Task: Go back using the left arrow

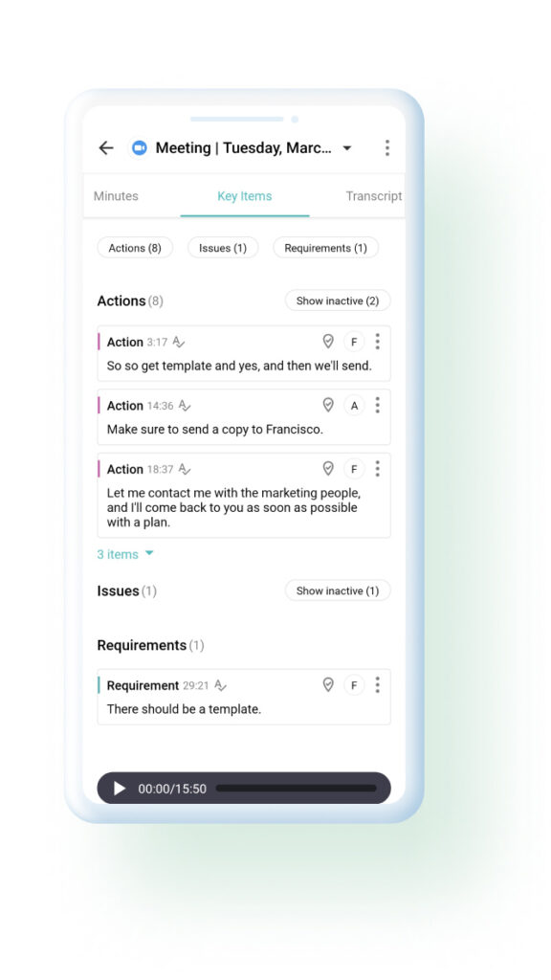Action: coord(106,148)
